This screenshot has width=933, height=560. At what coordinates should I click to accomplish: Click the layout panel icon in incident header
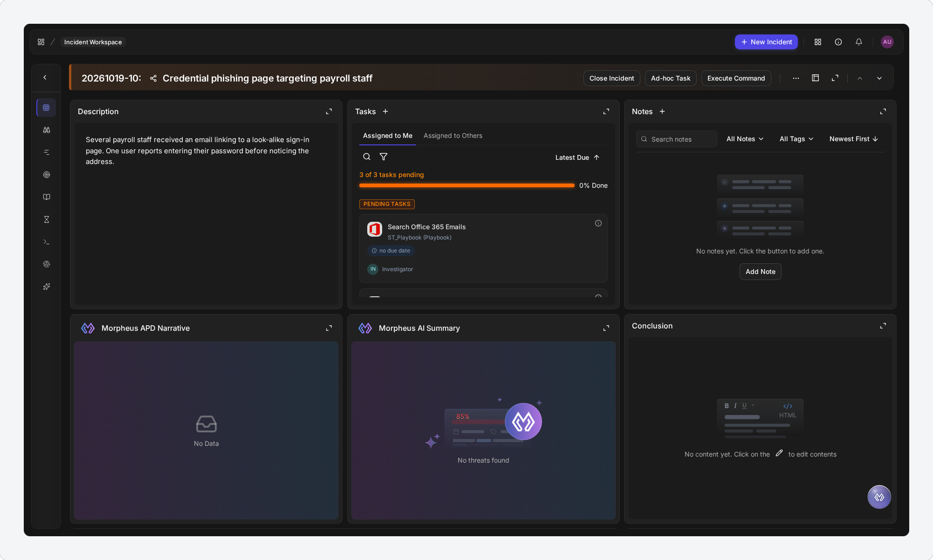click(816, 78)
